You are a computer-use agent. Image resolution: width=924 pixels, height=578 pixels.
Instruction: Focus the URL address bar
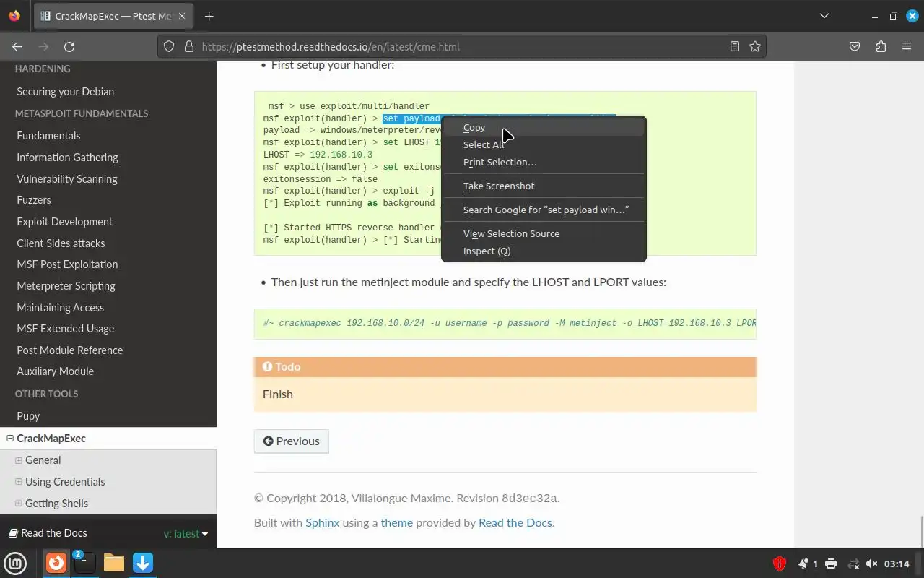click(x=462, y=46)
